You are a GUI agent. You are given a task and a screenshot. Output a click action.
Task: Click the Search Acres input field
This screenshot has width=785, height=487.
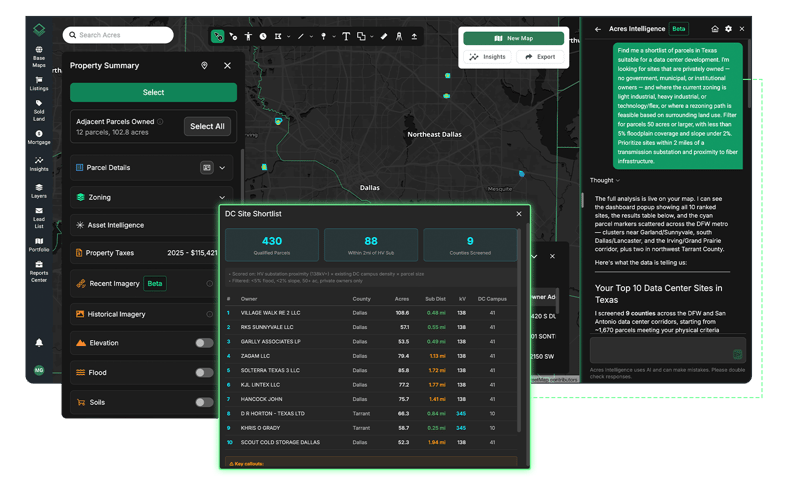pyautogui.click(x=118, y=35)
